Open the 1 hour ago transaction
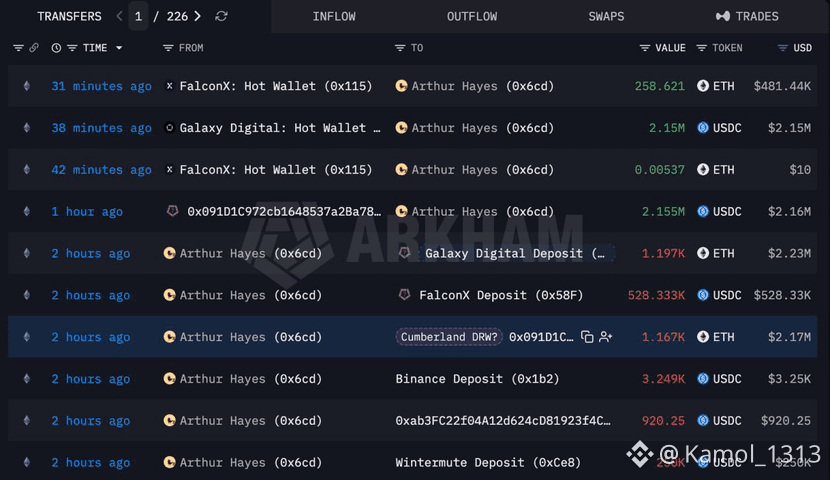The height and width of the screenshot is (480, 830). click(x=87, y=212)
